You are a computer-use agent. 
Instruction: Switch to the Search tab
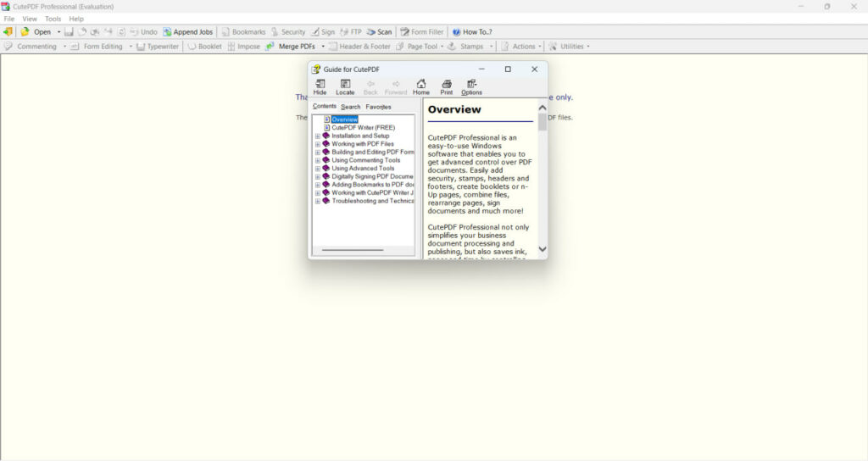[350, 107]
